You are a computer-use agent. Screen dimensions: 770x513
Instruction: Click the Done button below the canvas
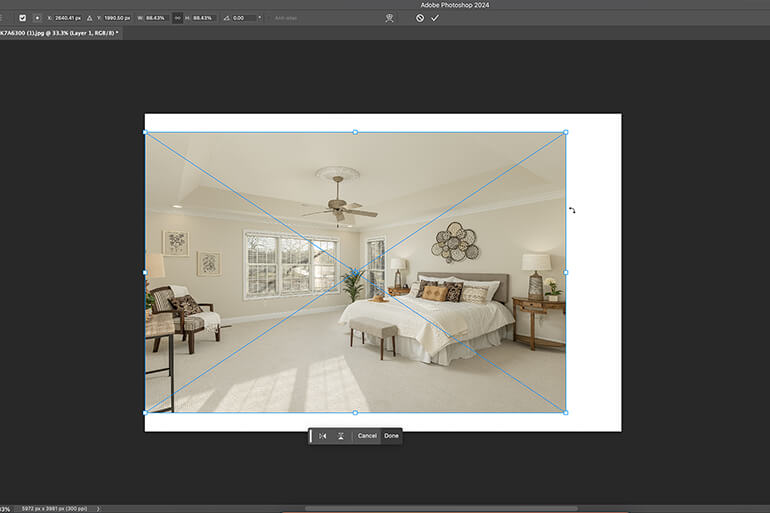tap(391, 436)
